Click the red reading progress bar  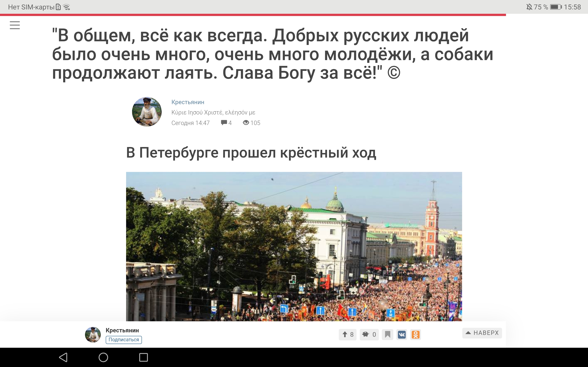click(x=253, y=15)
